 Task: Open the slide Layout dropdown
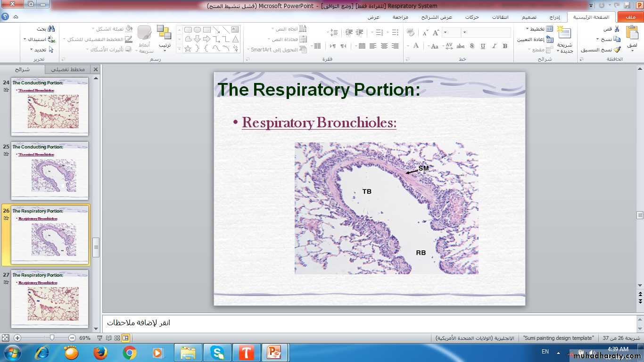pyautogui.click(x=537, y=29)
